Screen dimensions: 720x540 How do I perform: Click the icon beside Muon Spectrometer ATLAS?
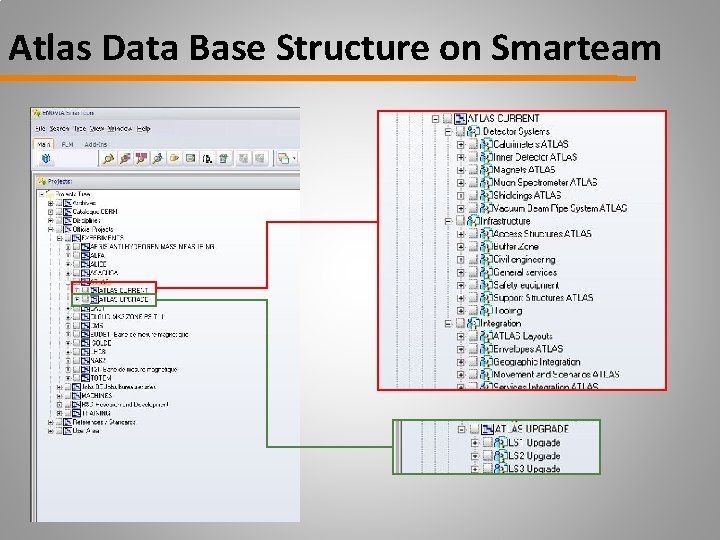click(486, 183)
